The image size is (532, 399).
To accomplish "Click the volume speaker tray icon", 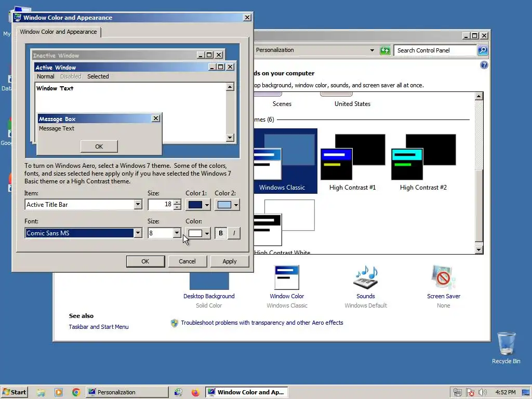I will click(x=482, y=393).
